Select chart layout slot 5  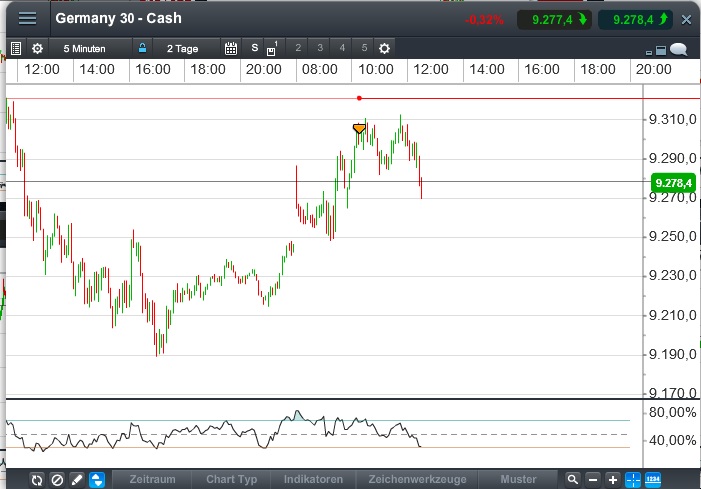pyautogui.click(x=364, y=48)
